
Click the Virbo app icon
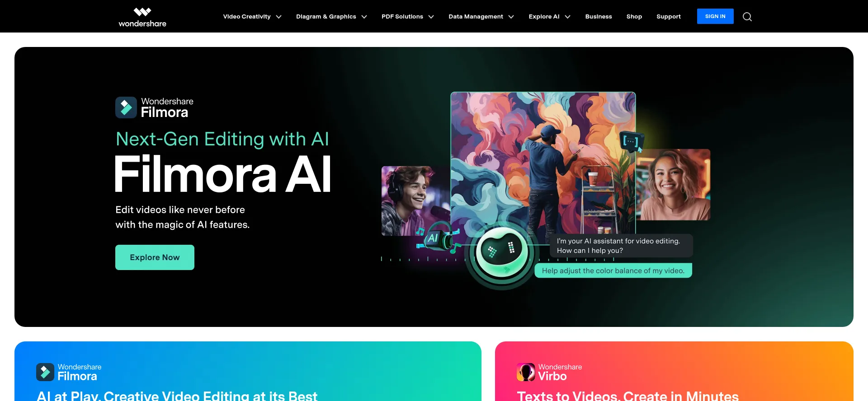point(526,372)
